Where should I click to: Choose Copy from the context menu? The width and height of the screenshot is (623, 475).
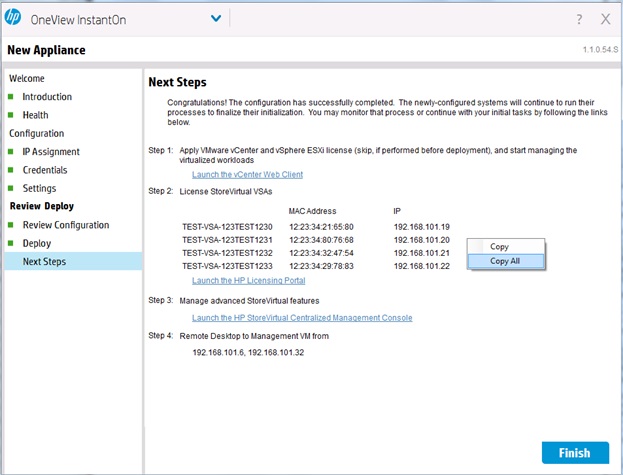tap(499, 246)
